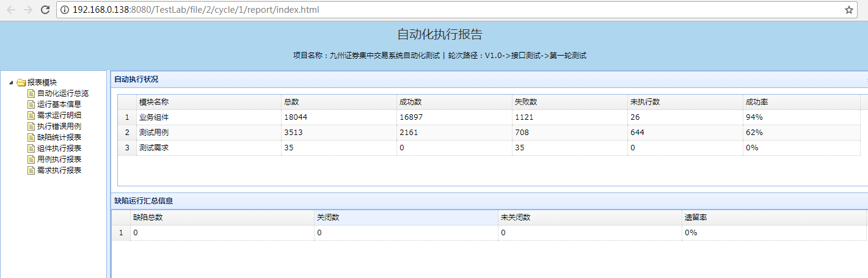Screen dimensions: 868x278
Task: Select 用例执行报表 in the tree
Action: [59, 159]
